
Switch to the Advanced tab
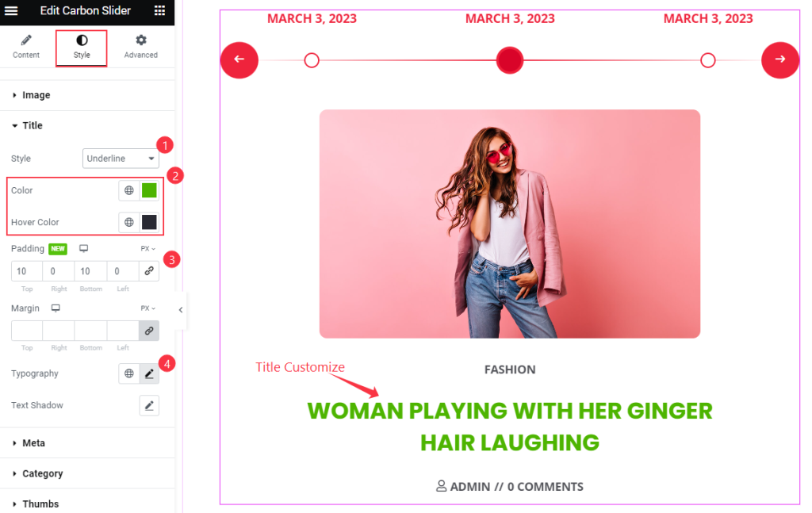pos(141,47)
